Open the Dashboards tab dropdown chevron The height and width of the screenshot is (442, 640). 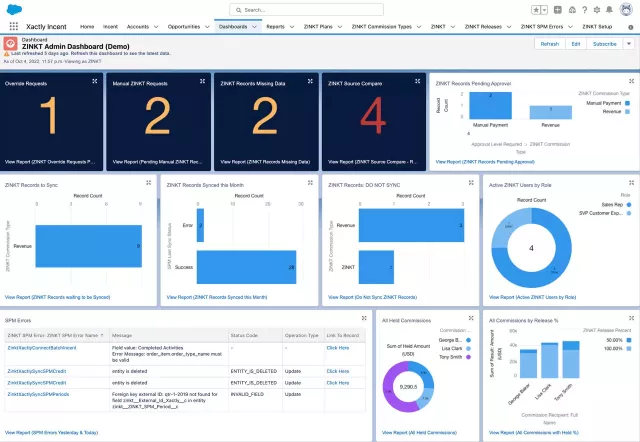pos(254,27)
